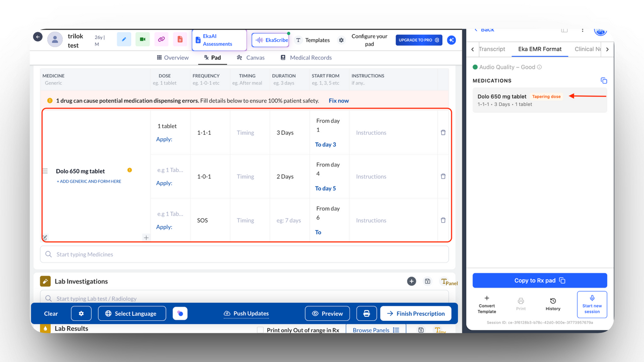Click the video call camera icon
Screen dimensions: 644x362
[x=142, y=39]
